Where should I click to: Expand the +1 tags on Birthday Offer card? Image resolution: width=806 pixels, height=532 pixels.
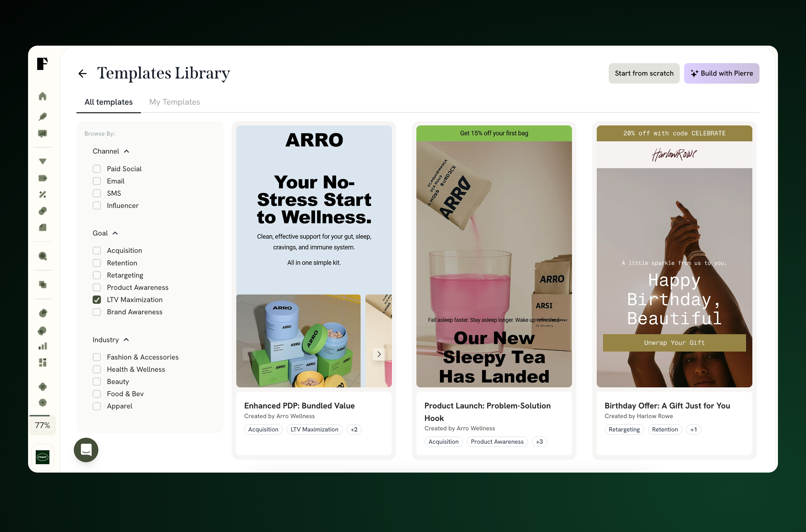click(x=693, y=429)
